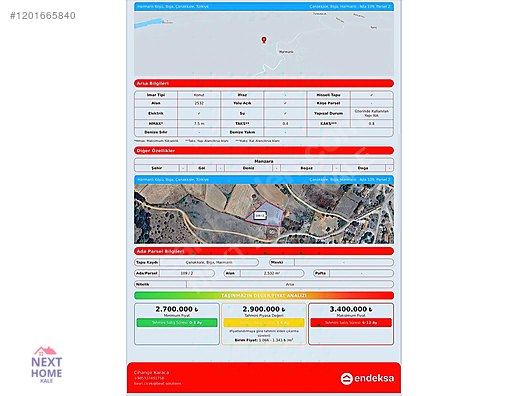Expand the Arsa Bilgileri red section header
The height and width of the screenshot is (396, 528).
[x=264, y=83]
